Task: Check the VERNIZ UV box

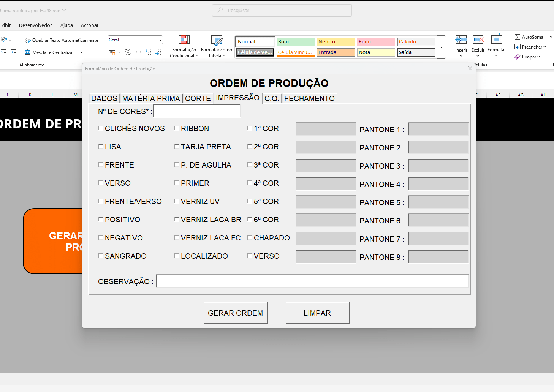Action: (x=177, y=201)
